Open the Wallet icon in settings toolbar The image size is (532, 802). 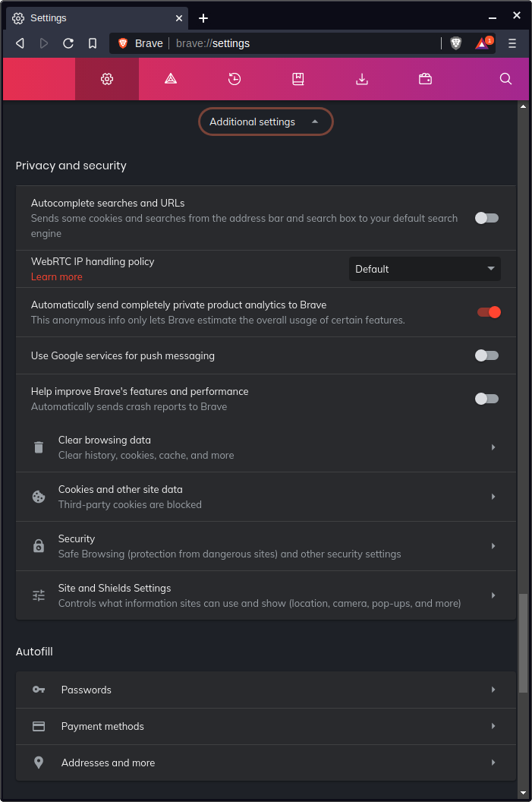pos(426,79)
